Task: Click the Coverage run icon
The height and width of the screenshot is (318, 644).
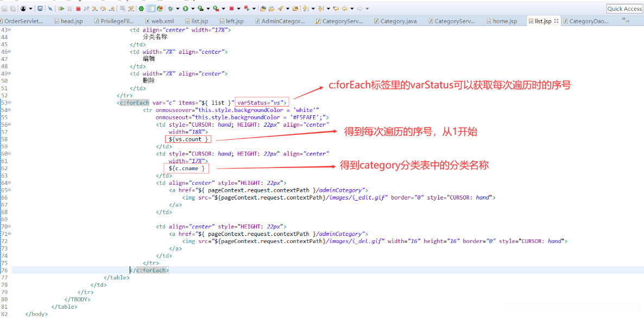Action: coord(200,9)
